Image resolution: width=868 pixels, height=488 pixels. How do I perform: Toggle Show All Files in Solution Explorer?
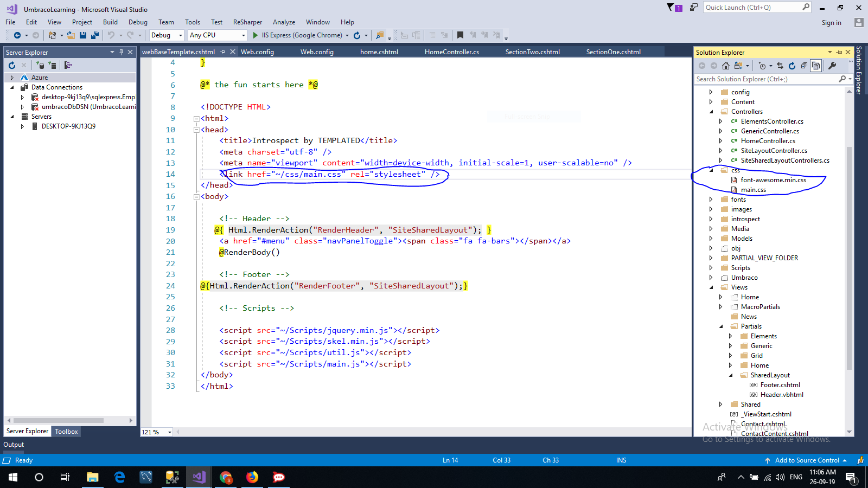[x=816, y=66]
